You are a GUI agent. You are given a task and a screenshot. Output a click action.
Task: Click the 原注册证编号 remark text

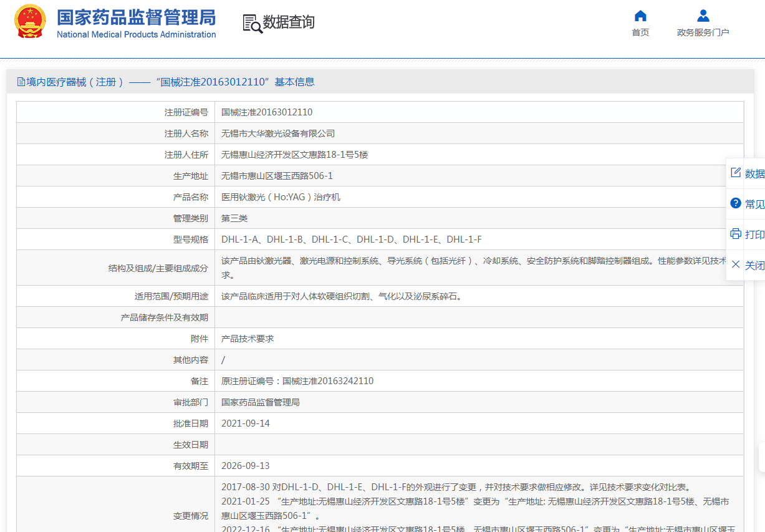297,381
